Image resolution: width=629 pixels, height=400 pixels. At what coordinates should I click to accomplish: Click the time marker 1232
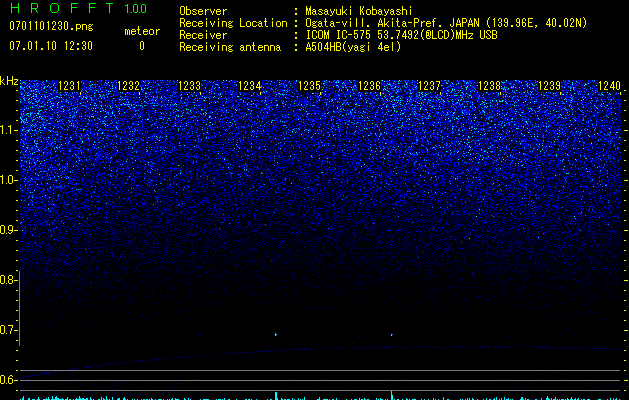click(x=128, y=86)
